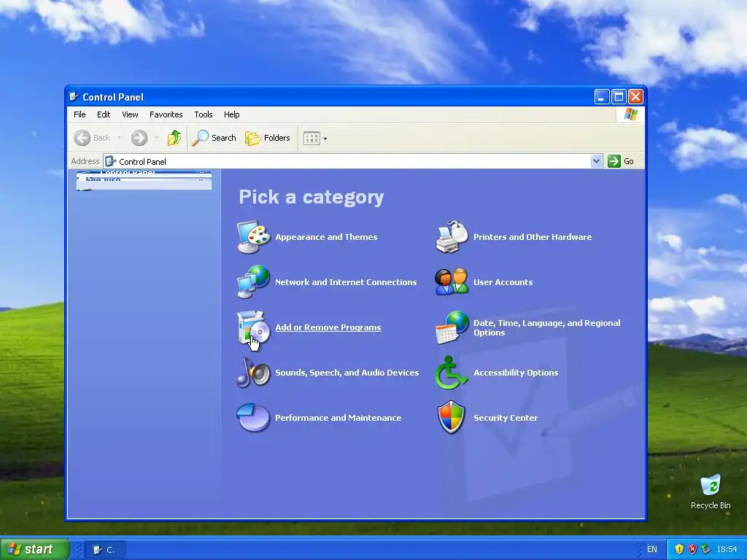
Task: Open the Address bar dropdown arrow
Action: [596, 161]
